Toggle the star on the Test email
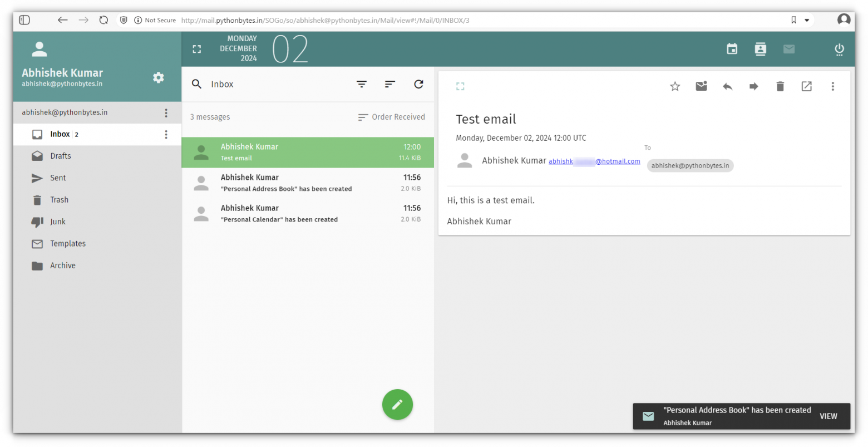Image resolution: width=868 pixels, height=447 pixels. click(x=675, y=86)
